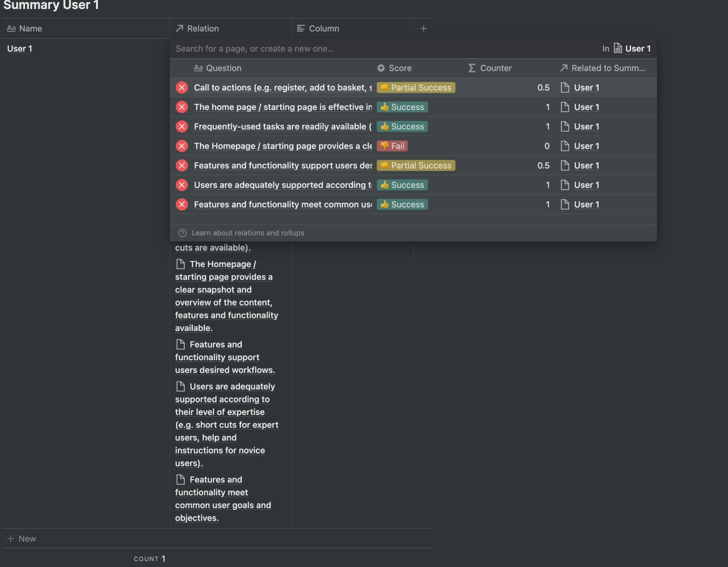This screenshot has width=728, height=567.
Task: Click counter value 0.5 in 'Call to actions' row
Action: tap(543, 88)
